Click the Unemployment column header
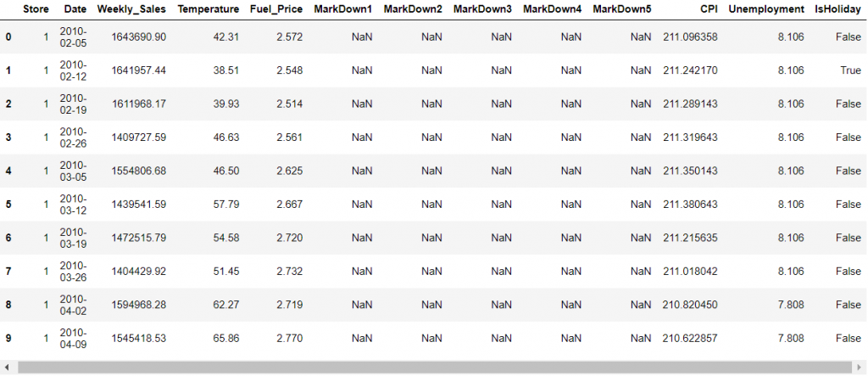The width and height of the screenshot is (868, 376). [x=766, y=9]
